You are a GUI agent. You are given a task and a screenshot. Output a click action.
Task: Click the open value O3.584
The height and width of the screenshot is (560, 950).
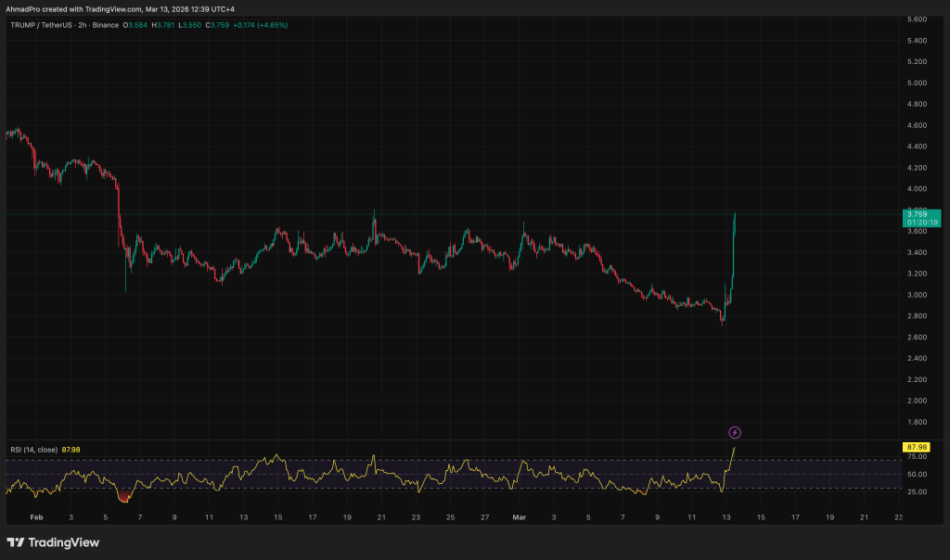pos(135,25)
